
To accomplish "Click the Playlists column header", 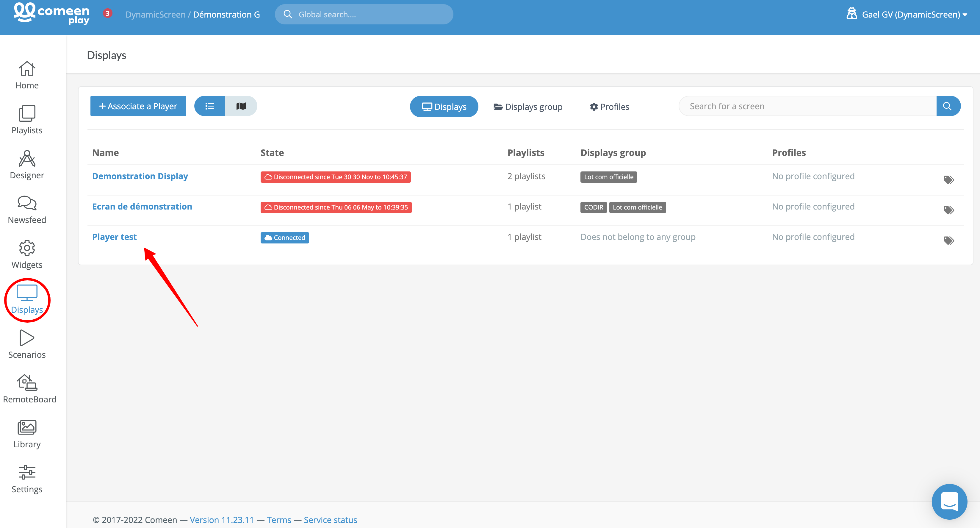I will tap(526, 153).
